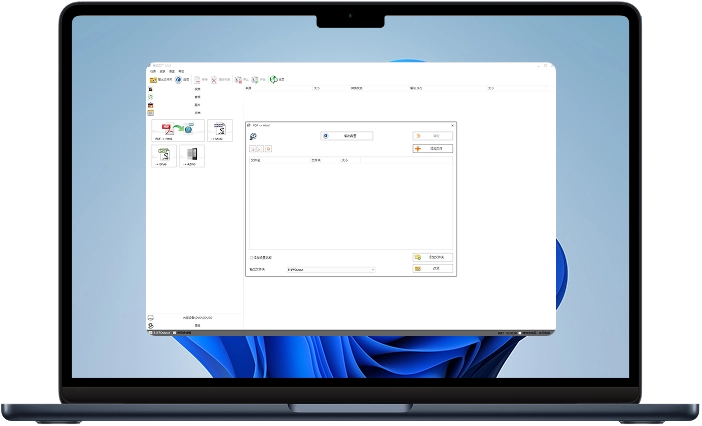
Task: Click the Stop toolbar icon
Action: pos(236,79)
